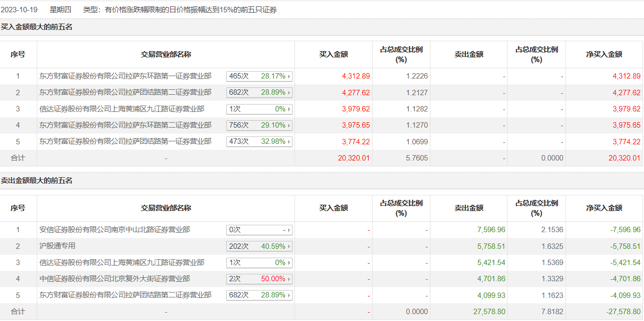Click the buy total 20,320.01 cell
This screenshot has height=321, width=644.
333,158
